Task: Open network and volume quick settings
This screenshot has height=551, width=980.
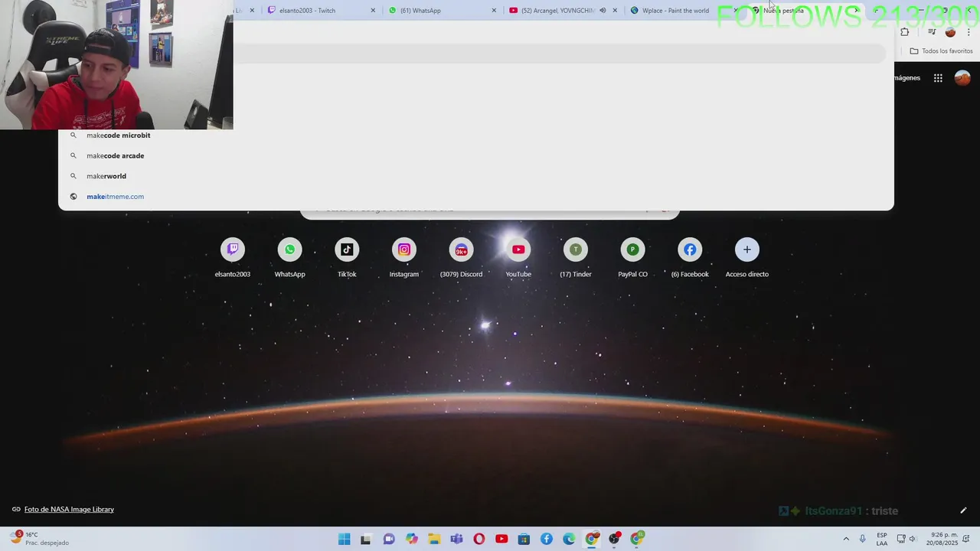Action: click(x=906, y=539)
